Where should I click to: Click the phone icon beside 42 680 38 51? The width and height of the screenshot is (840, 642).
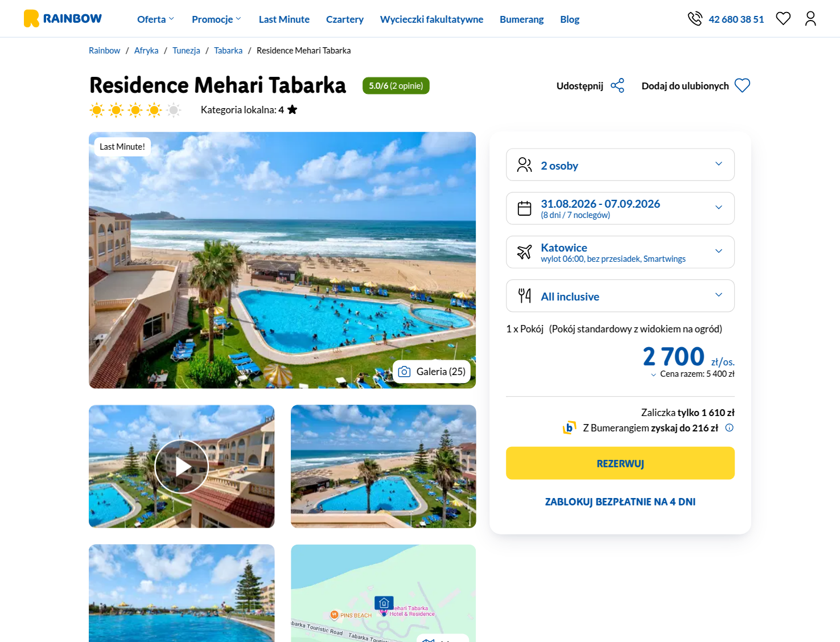695,19
